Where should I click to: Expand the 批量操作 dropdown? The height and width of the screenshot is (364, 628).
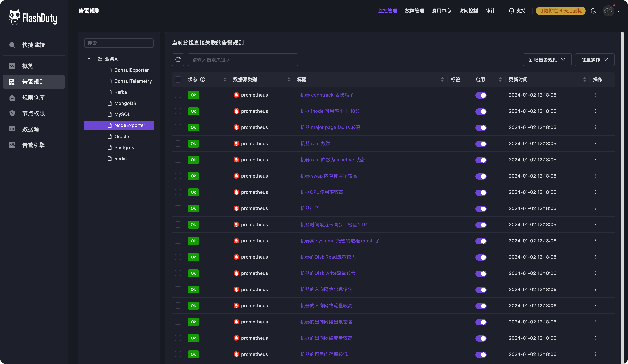pyautogui.click(x=594, y=60)
